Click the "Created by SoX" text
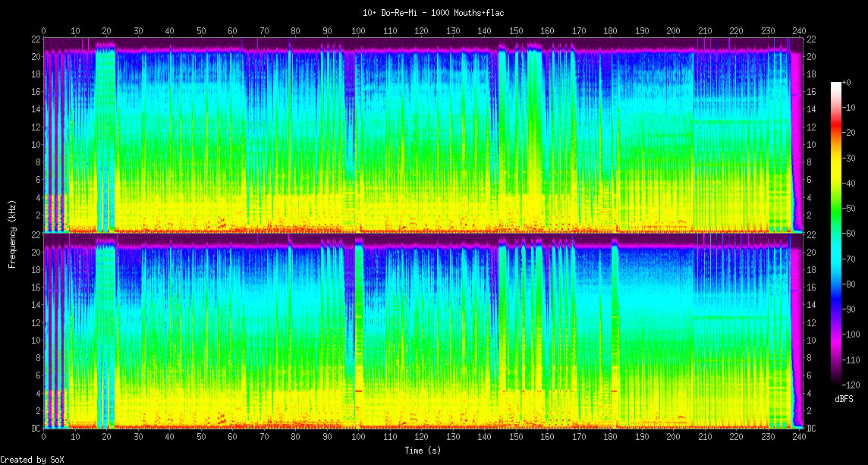The image size is (868, 465). 33,460
